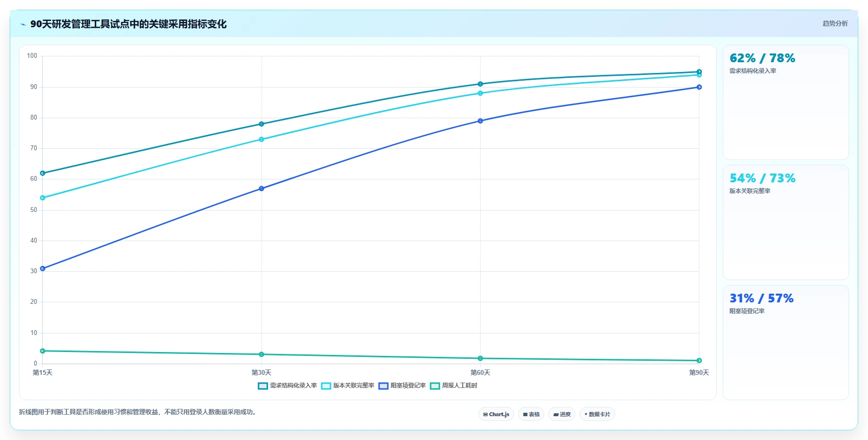Click 第15天 point on 需求结构化录入率 line

click(x=43, y=173)
